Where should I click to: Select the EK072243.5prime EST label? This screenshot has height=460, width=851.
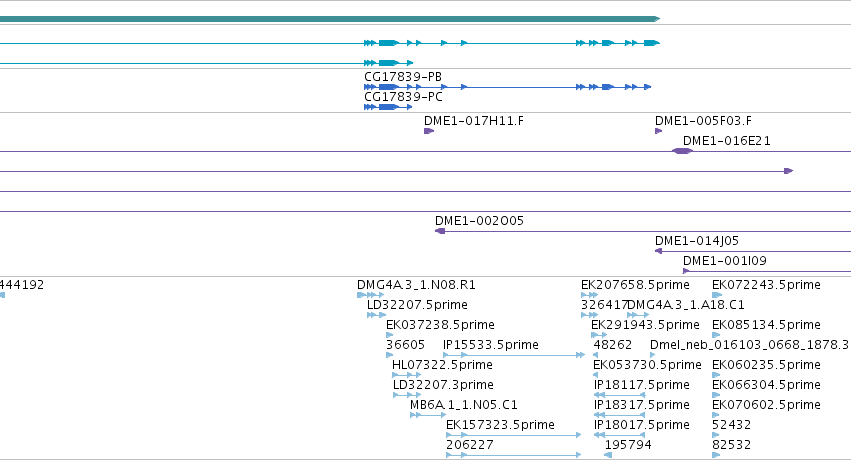766,285
